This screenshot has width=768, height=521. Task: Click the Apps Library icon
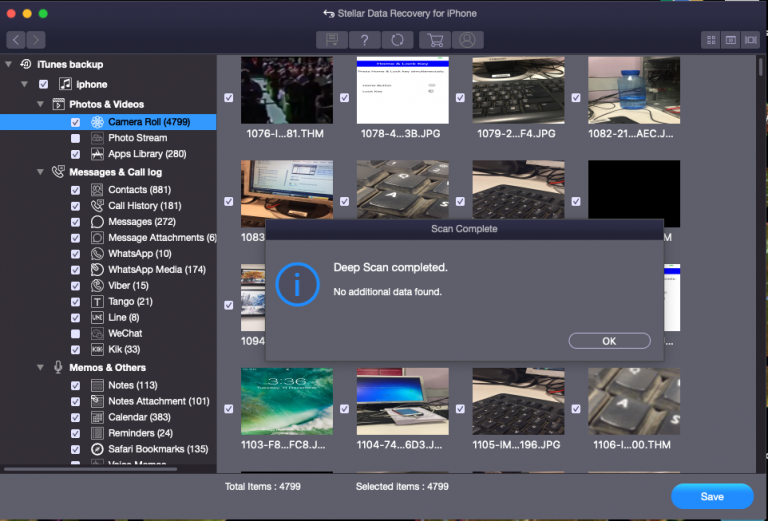click(x=97, y=154)
